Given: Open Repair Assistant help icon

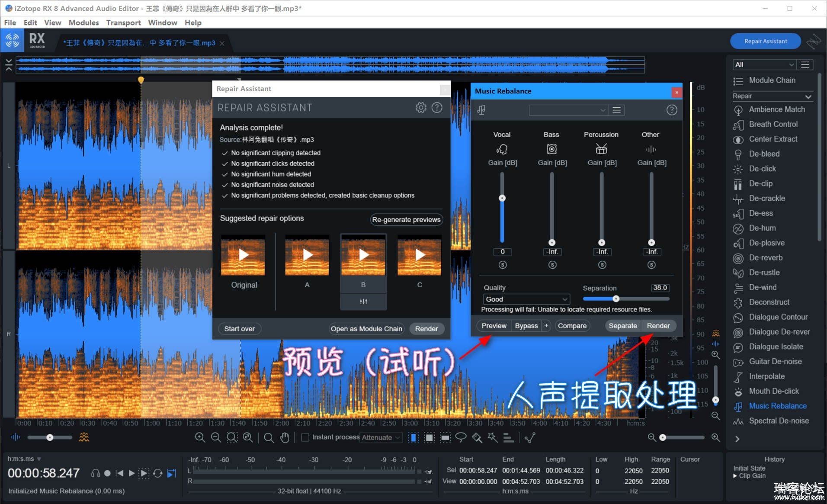Looking at the screenshot, I should click(437, 107).
